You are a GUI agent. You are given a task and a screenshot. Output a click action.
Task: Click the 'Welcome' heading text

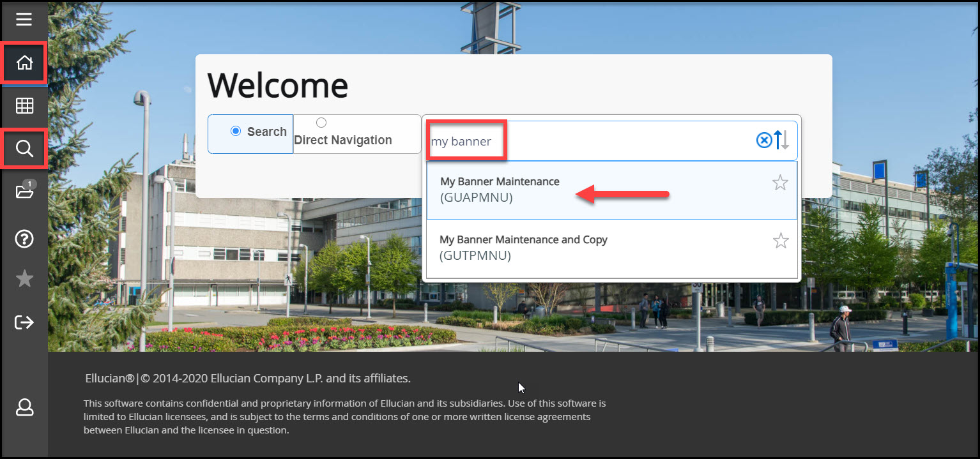tap(278, 85)
